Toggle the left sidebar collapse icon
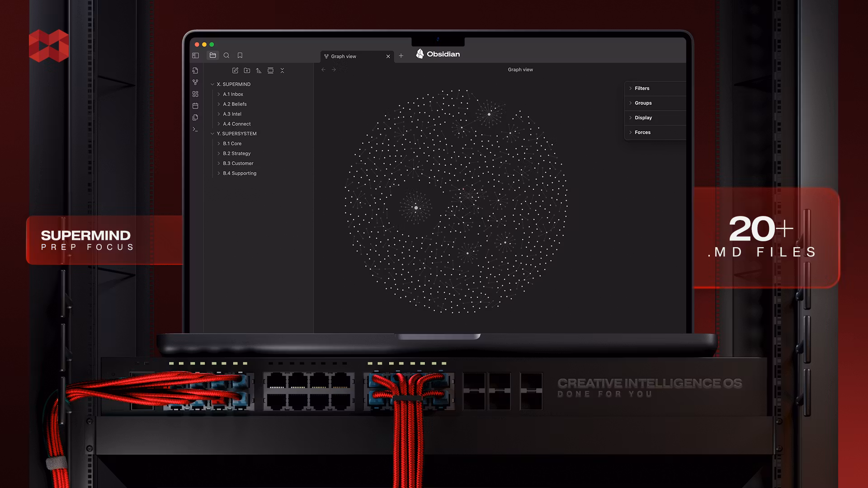868x488 pixels. (x=195, y=56)
